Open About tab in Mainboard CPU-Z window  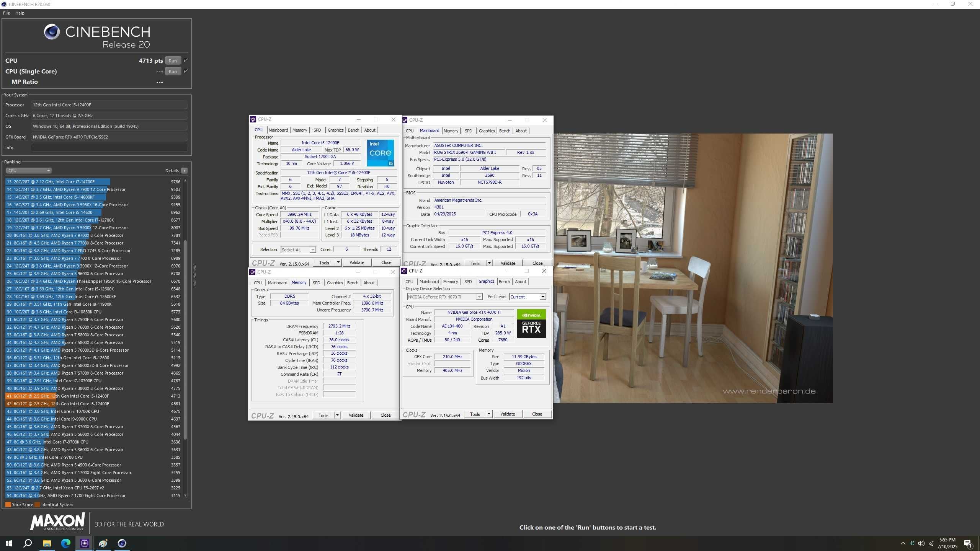tap(521, 131)
